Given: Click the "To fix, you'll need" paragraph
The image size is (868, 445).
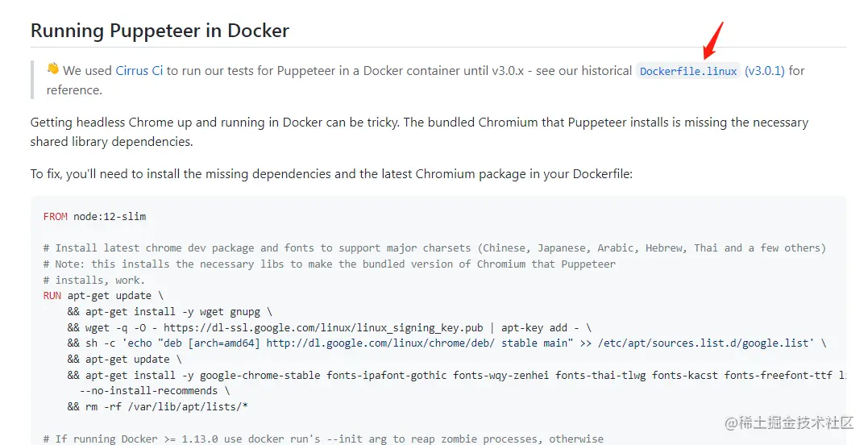Looking at the screenshot, I should (331, 174).
